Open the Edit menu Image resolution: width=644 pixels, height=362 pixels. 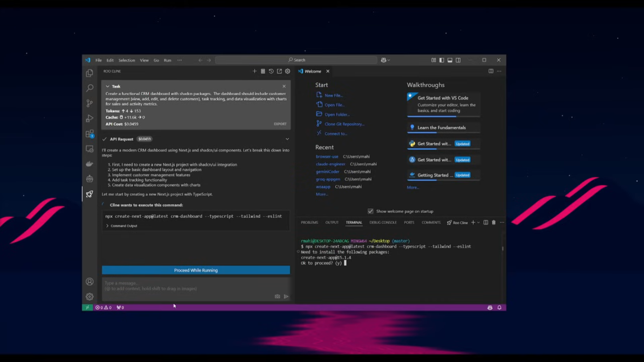[x=110, y=60]
